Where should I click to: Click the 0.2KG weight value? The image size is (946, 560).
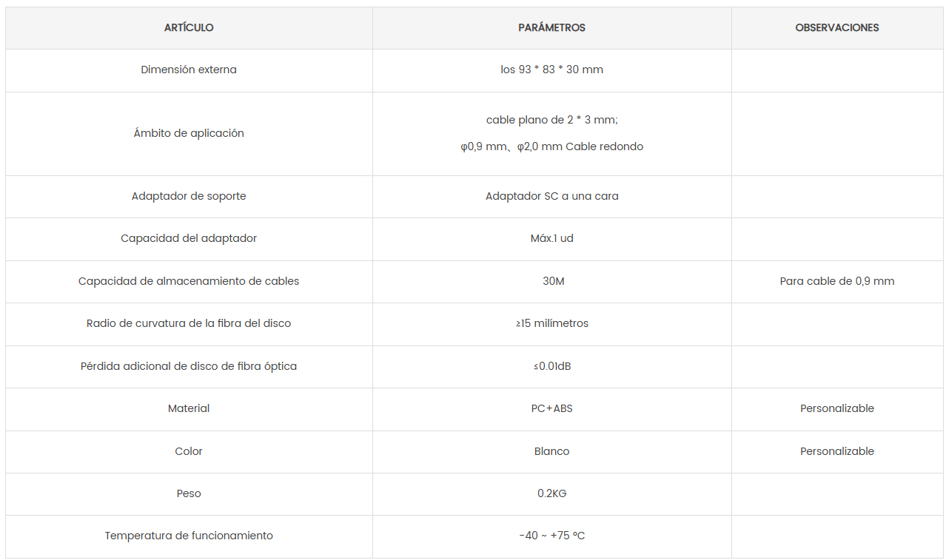(x=551, y=493)
